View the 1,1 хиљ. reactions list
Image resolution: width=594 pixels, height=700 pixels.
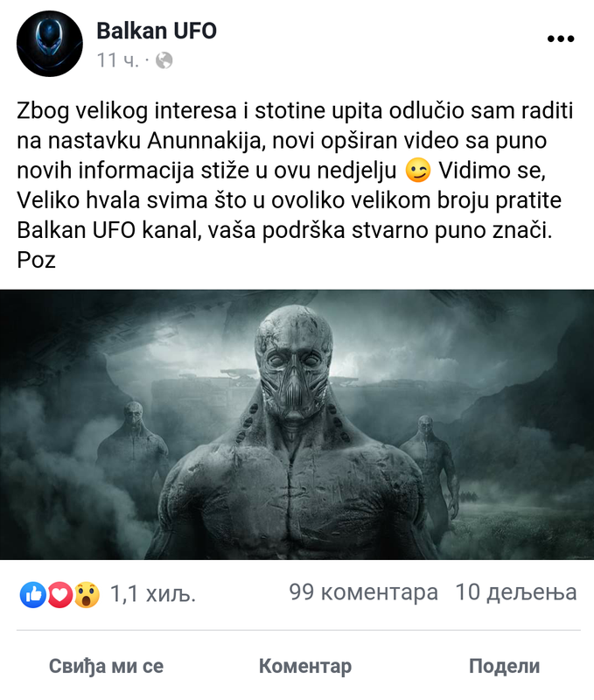[152, 594]
